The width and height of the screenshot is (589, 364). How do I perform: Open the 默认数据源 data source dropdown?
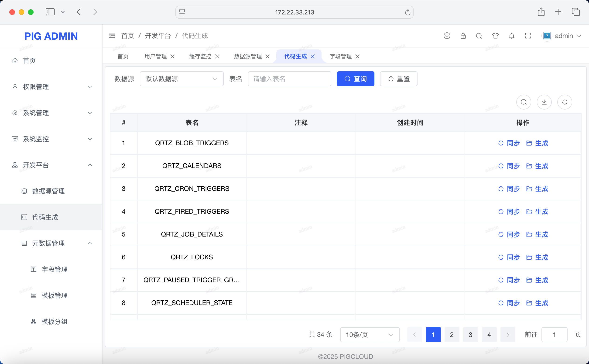coord(181,79)
